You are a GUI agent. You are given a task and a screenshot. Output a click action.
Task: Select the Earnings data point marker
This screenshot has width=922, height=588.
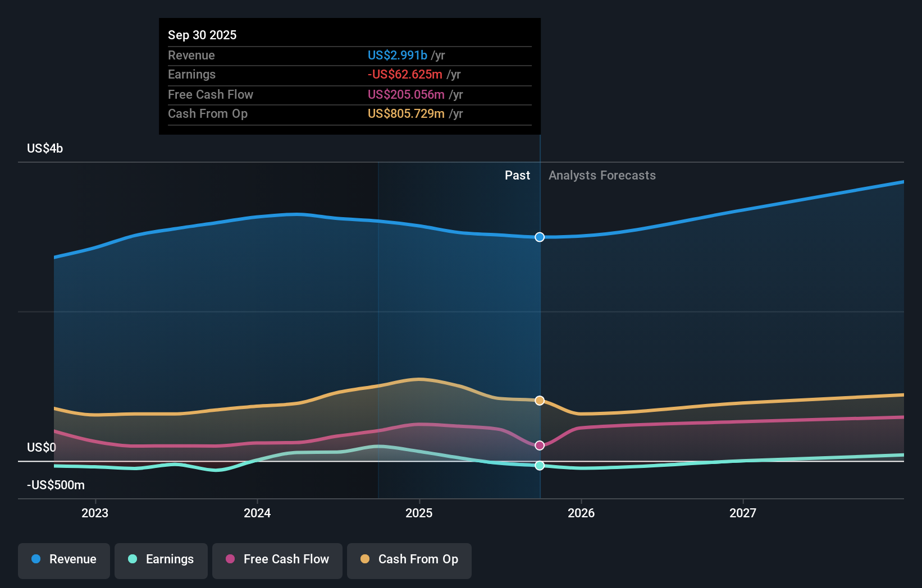click(540, 465)
